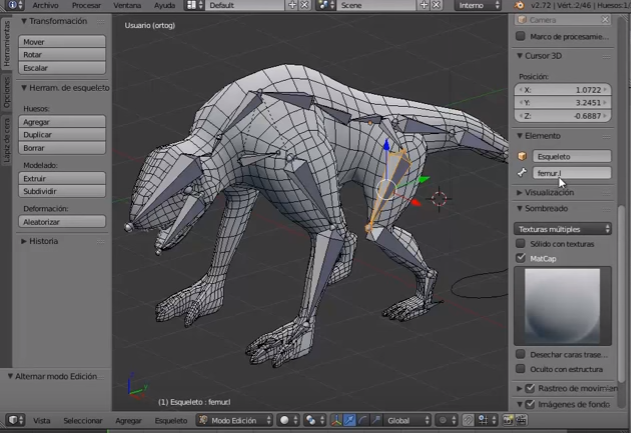This screenshot has width=631, height=433.
Task: Click the X icon beside the Scene field
Action: pos(437,5)
